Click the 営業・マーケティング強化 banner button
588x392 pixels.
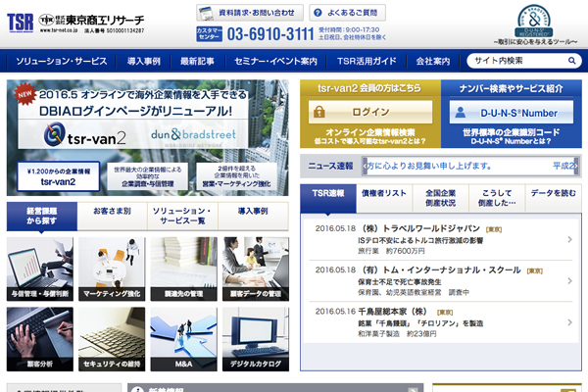click(x=236, y=176)
